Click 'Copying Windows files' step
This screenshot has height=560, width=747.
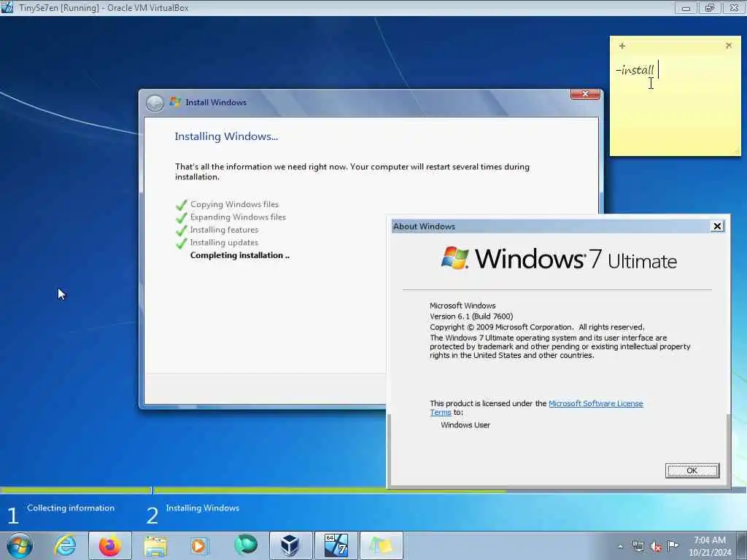234,204
